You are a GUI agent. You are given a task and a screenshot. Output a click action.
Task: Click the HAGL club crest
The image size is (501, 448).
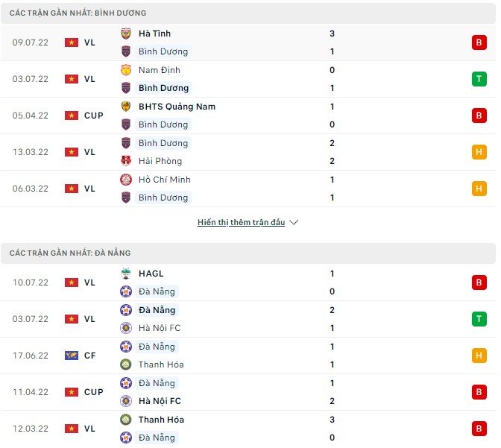(126, 274)
